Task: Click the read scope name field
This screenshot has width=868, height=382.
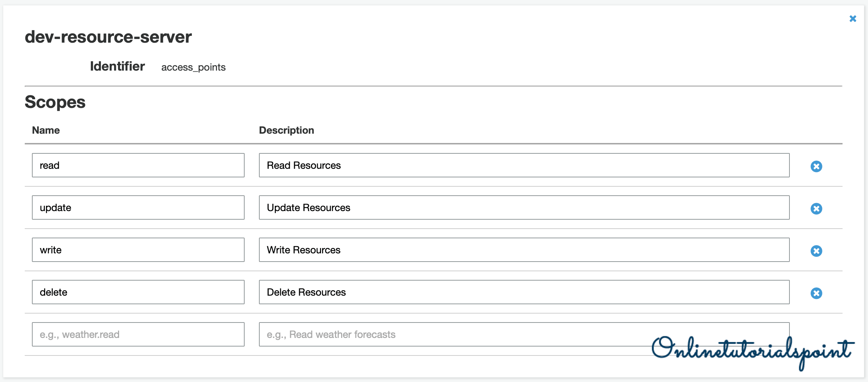Action: coord(138,165)
